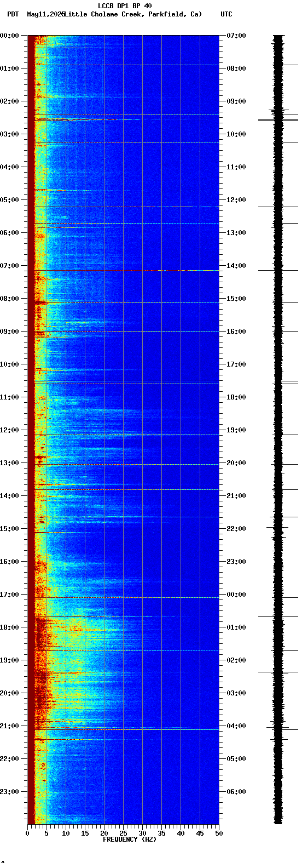Viewport: 302px width, 868px height.
Task: Click the 15 Hz frequency tick label
Action: pyautogui.click(x=85, y=833)
